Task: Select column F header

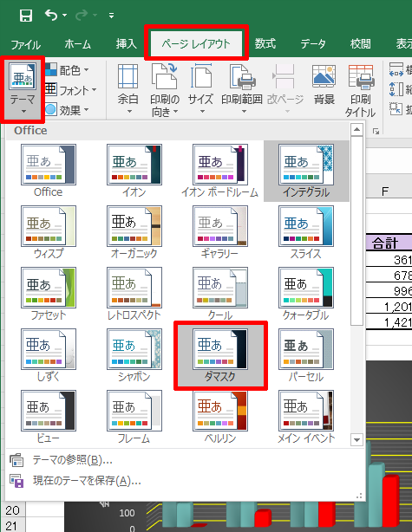Action: (389, 192)
